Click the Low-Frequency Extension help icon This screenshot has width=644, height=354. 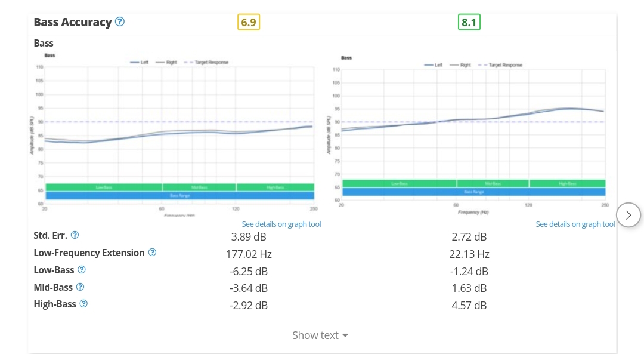pyautogui.click(x=153, y=253)
